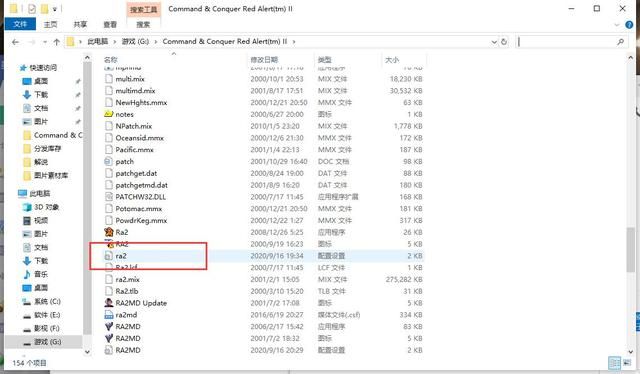The image size is (640, 374).
Task: Sort by the 修改日期 column header
Action: pos(264,60)
